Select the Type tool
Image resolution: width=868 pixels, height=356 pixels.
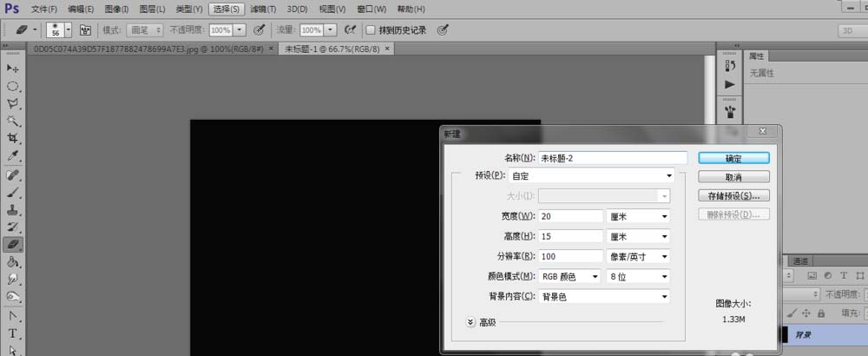[13, 333]
